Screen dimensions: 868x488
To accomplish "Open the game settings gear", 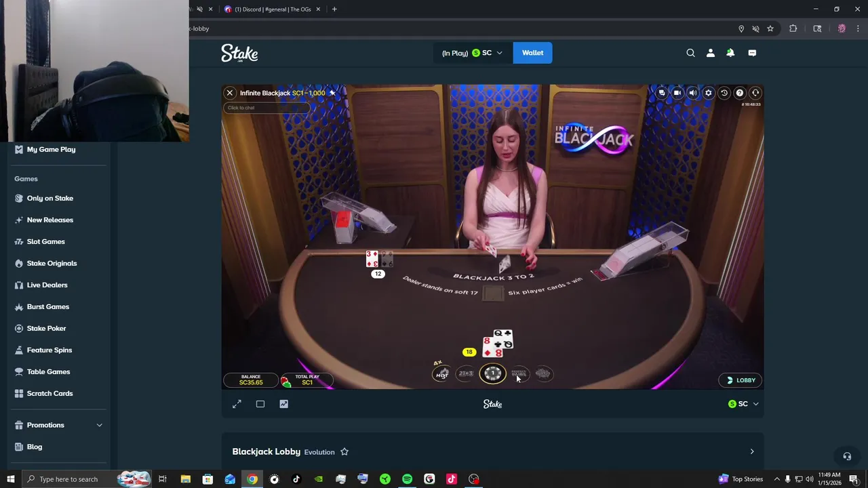I will pyautogui.click(x=709, y=93).
